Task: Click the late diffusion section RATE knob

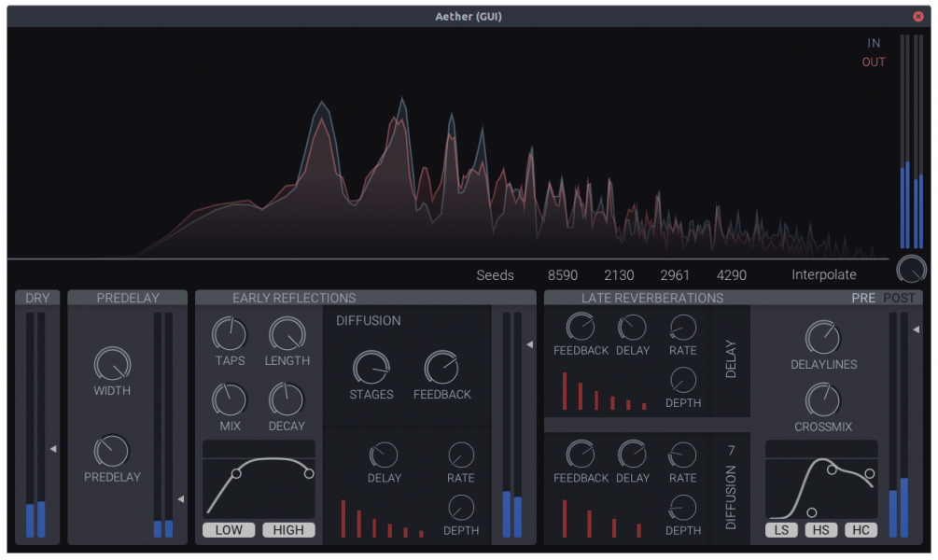Action: click(682, 455)
